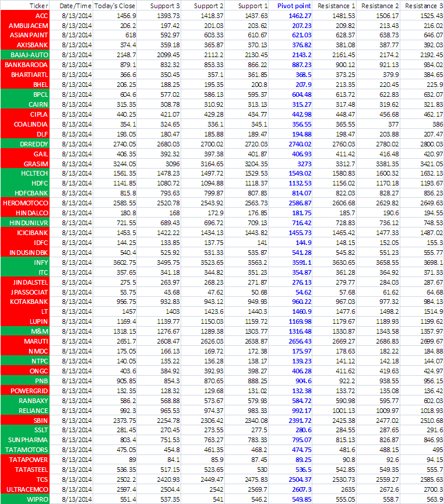The height and width of the screenshot is (504, 444).
Task: Click the JPASSOCIAT ticker cell
Action: (24, 292)
